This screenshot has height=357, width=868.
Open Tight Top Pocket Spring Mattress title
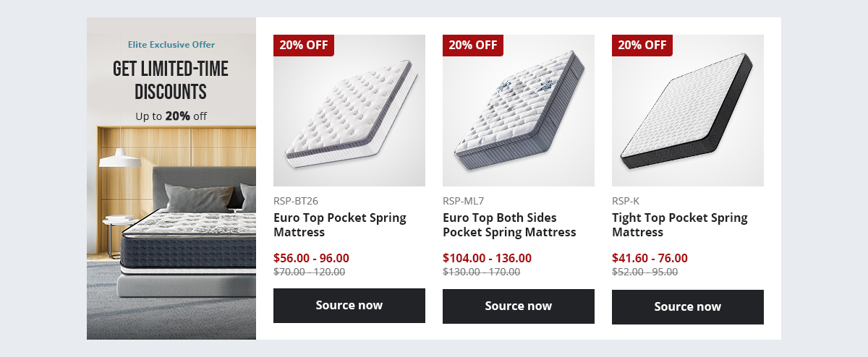[x=679, y=225]
